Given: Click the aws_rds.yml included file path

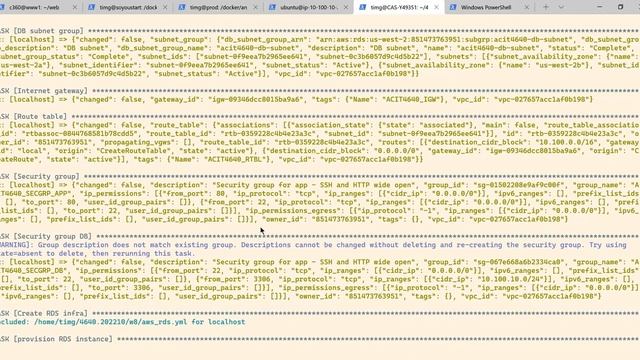Looking at the screenshot, I should click(x=110, y=322).
